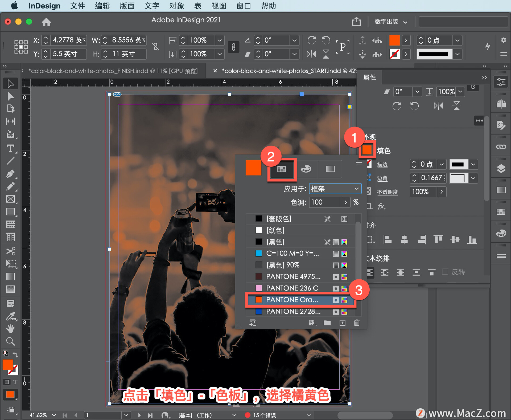Swap fill and stroke in toolbox

(x=15, y=354)
